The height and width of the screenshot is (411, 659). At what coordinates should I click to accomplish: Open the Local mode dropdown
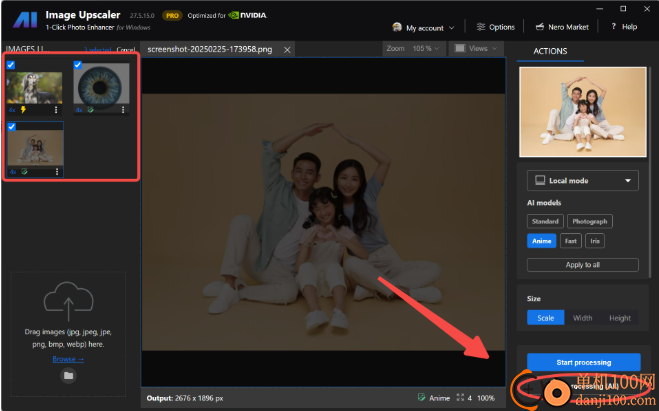[583, 181]
